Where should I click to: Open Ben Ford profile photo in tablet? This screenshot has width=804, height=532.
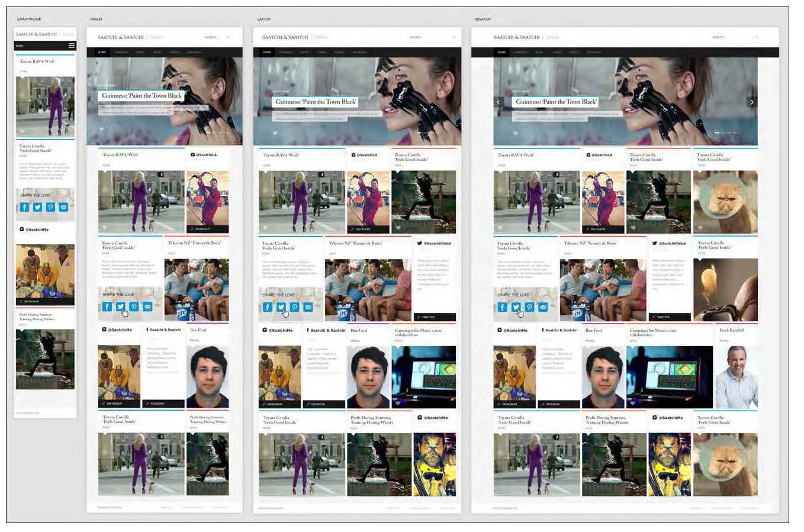207,377
